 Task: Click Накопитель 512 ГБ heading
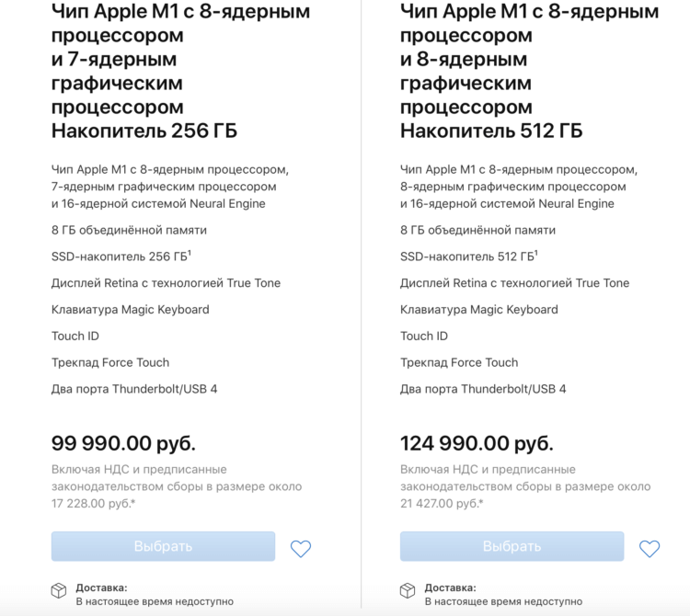491,131
